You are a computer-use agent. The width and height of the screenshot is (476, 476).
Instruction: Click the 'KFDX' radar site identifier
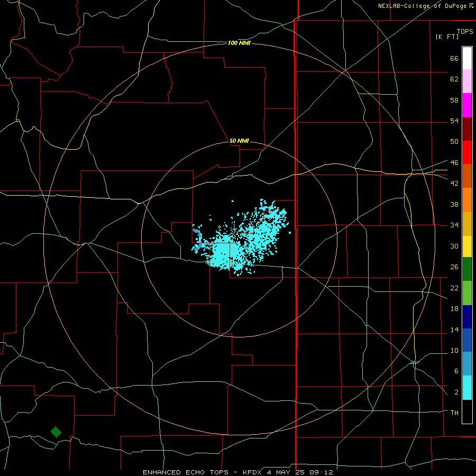coord(253,472)
